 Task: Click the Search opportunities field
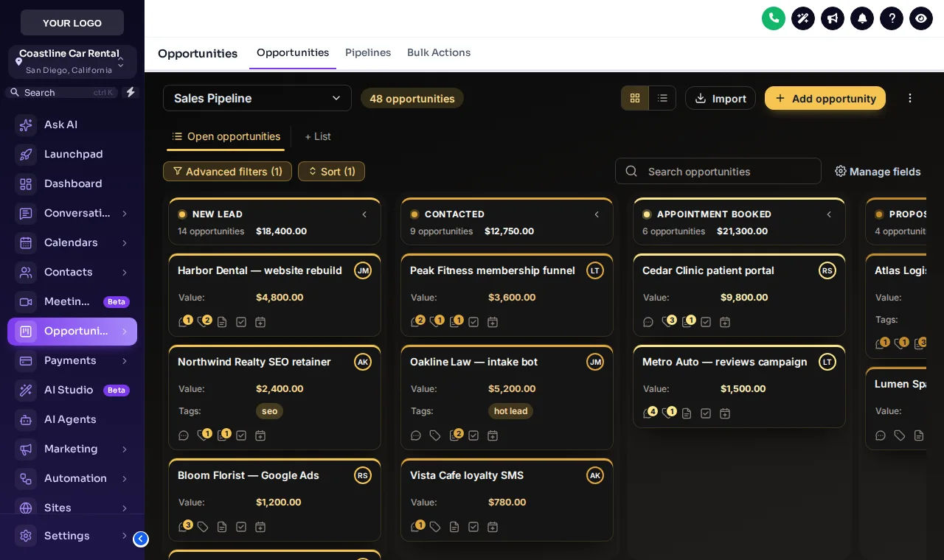click(x=718, y=171)
